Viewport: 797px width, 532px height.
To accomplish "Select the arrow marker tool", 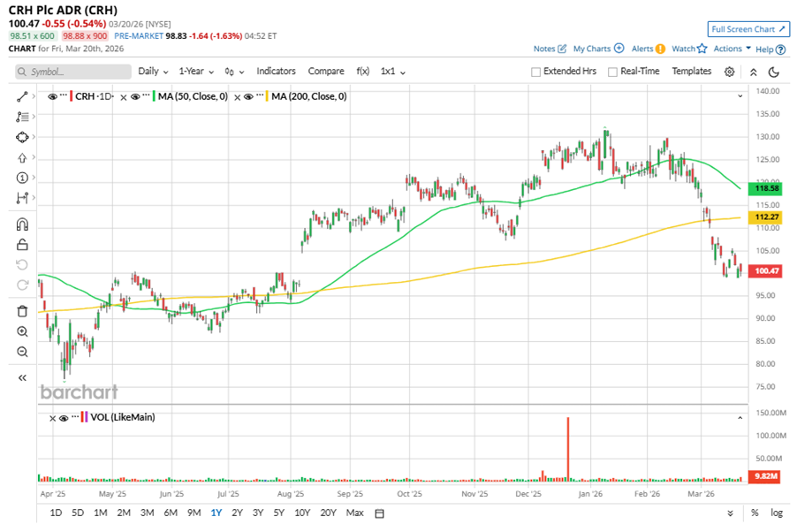I will 22,157.
